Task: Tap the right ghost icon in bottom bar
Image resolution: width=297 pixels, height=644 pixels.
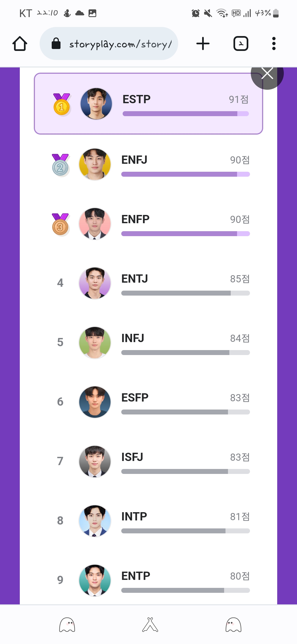Action: pyautogui.click(x=233, y=625)
